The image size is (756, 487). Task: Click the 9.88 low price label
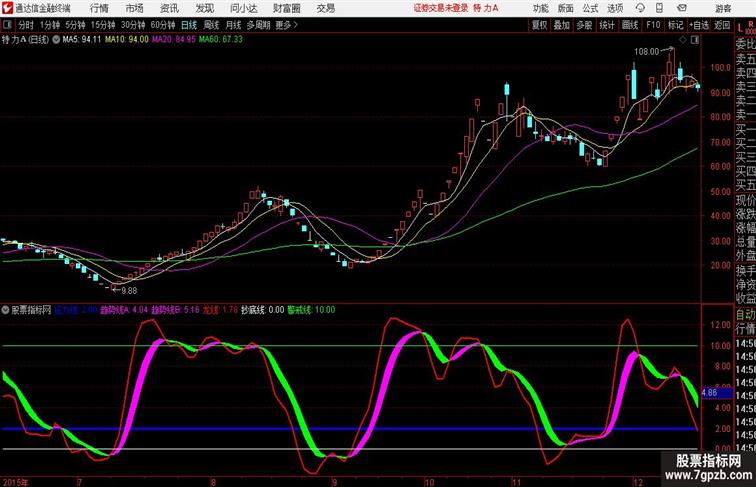(x=129, y=291)
